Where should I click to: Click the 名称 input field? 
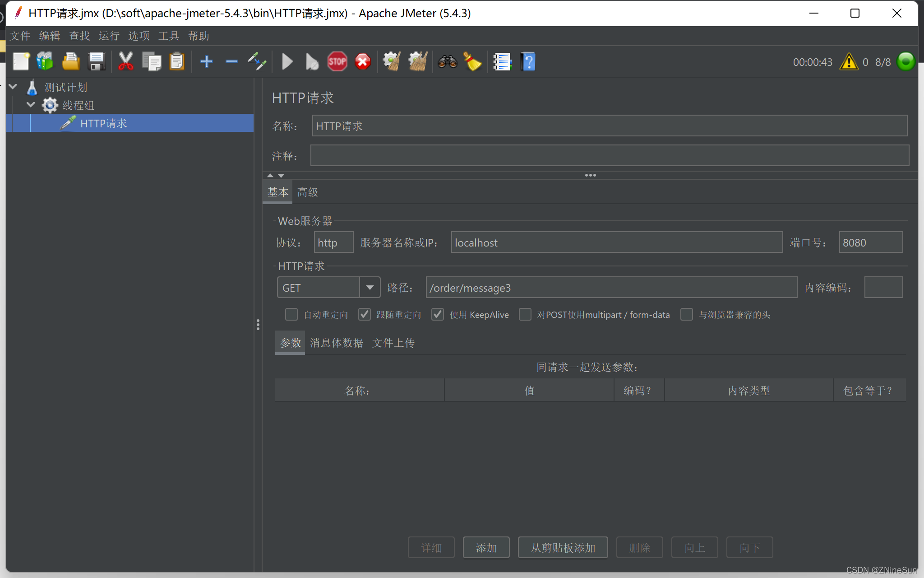coord(610,126)
